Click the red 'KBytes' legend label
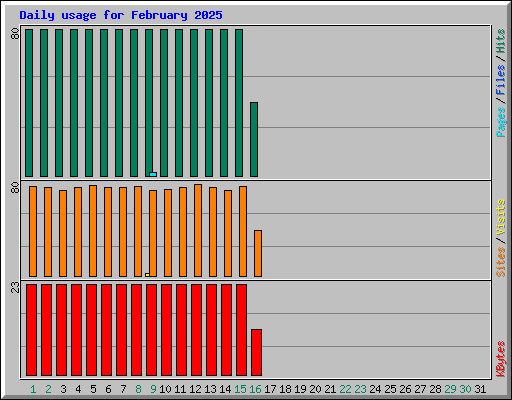The width and height of the screenshot is (512, 400). [x=500, y=358]
